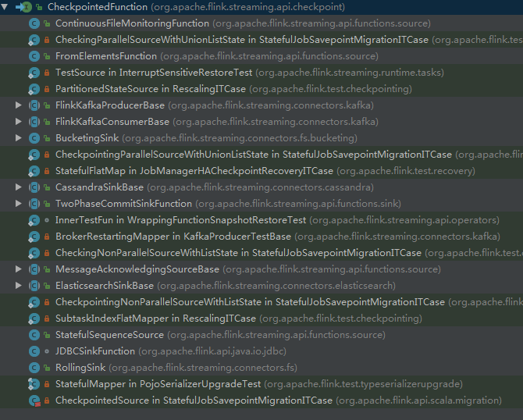Click the class icon of InnerTestFun
Screen dimensions: 523x420
click(34, 220)
